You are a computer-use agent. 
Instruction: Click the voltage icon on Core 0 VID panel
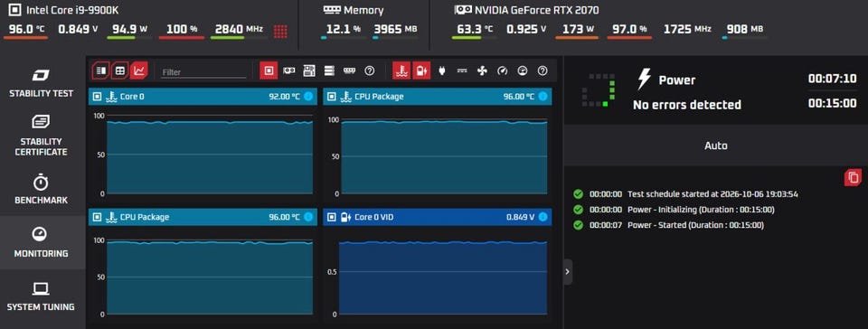[346, 217]
